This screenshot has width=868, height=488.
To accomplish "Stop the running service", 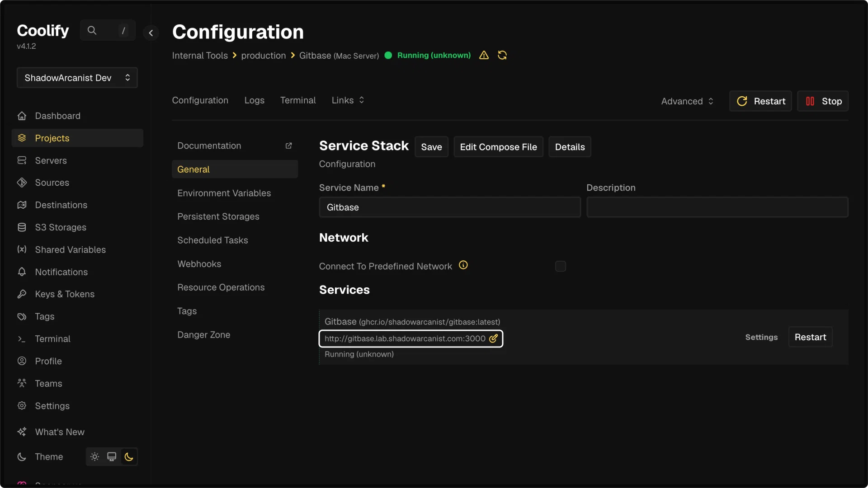I will [x=823, y=101].
